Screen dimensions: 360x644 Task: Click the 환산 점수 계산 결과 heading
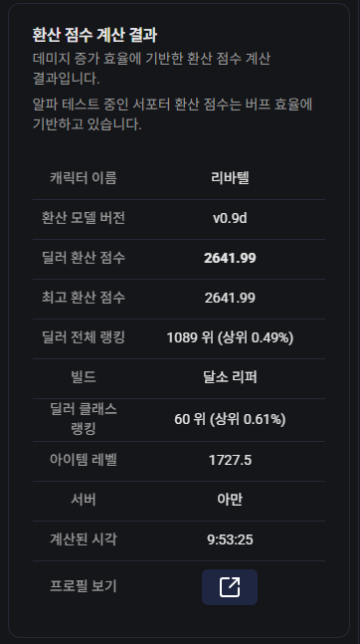94,35
